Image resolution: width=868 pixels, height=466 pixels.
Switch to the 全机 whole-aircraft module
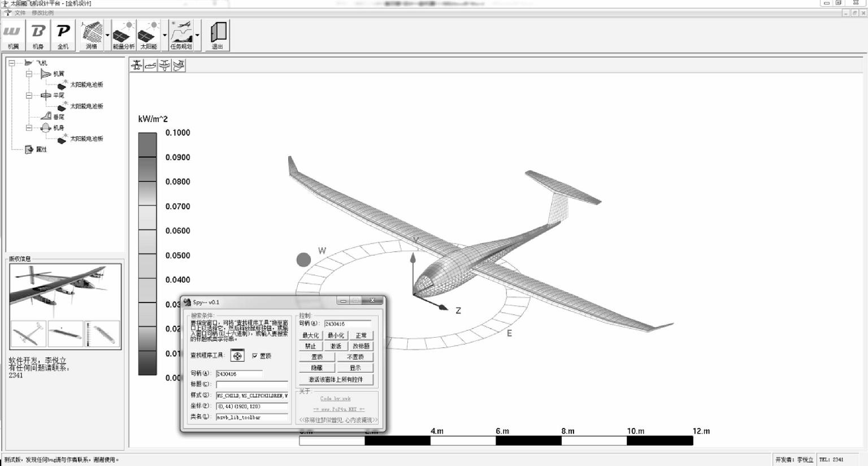click(x=63, y=36)
